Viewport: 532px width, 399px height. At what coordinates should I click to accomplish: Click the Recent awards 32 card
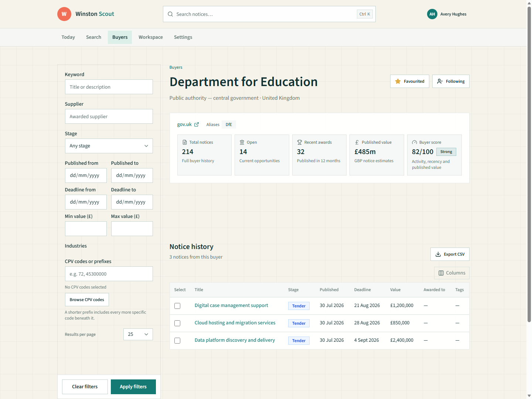[319, 155]
